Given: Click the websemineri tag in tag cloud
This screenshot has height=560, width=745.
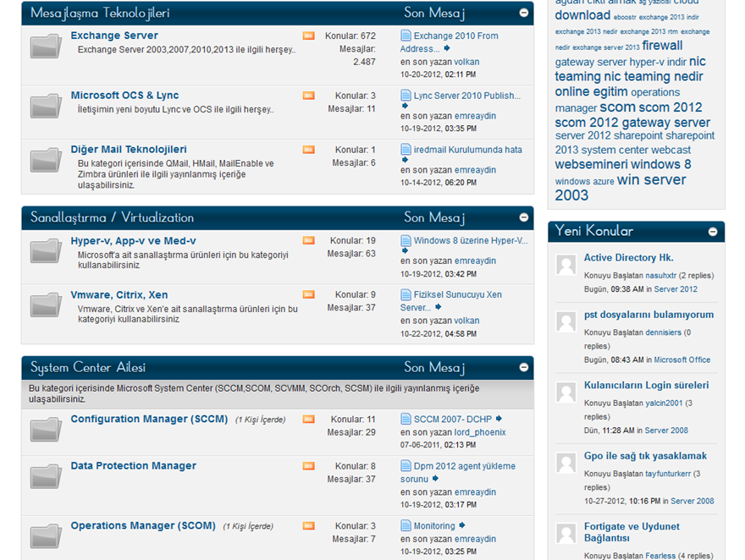Looking at the screenshot, I should [x=591, y=165].
